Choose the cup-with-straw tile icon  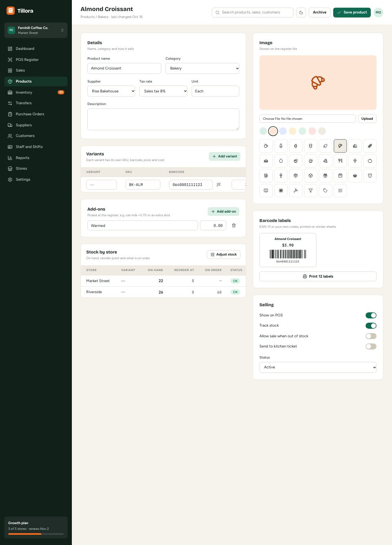pos(296,146)
